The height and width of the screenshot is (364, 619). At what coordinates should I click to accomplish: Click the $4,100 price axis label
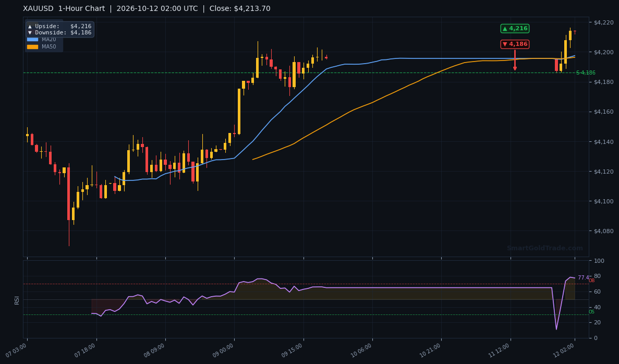coord(603,201)
